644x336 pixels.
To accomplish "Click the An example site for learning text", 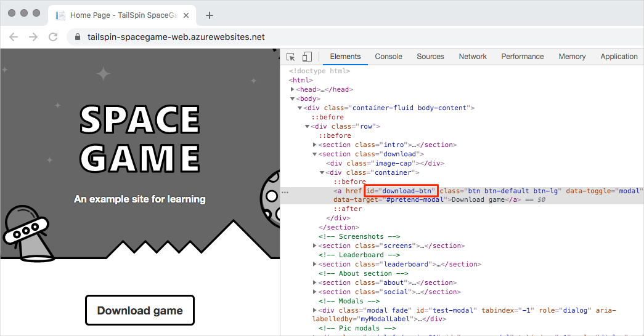I will point(140,199).
